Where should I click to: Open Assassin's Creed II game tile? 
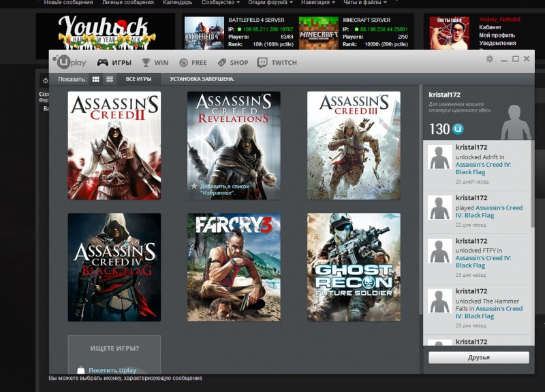pos(114,146)
